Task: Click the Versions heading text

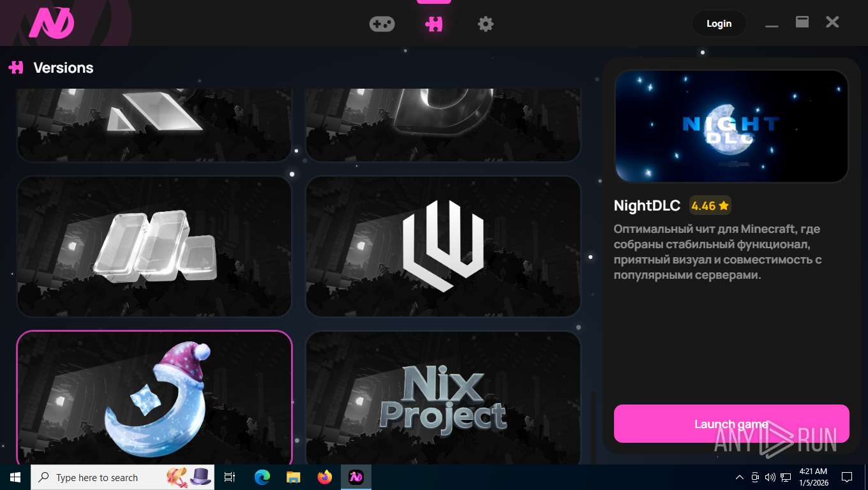Action: click(63, 68)
